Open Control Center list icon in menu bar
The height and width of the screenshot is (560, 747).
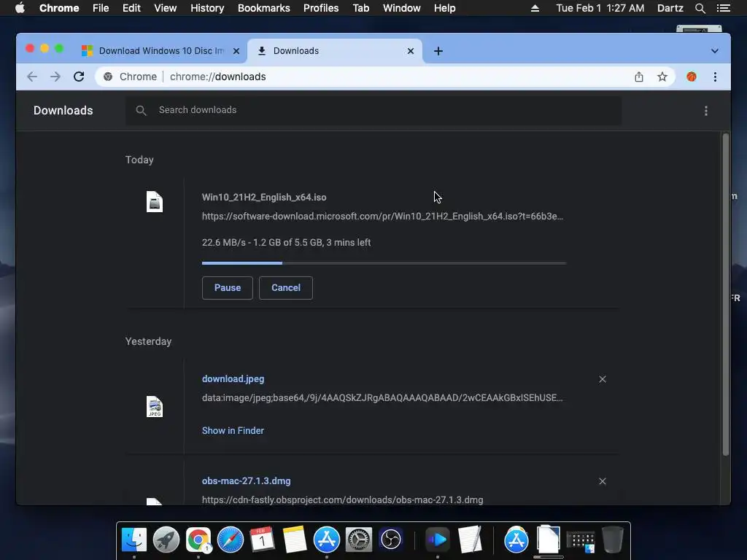tap(723, 8)
